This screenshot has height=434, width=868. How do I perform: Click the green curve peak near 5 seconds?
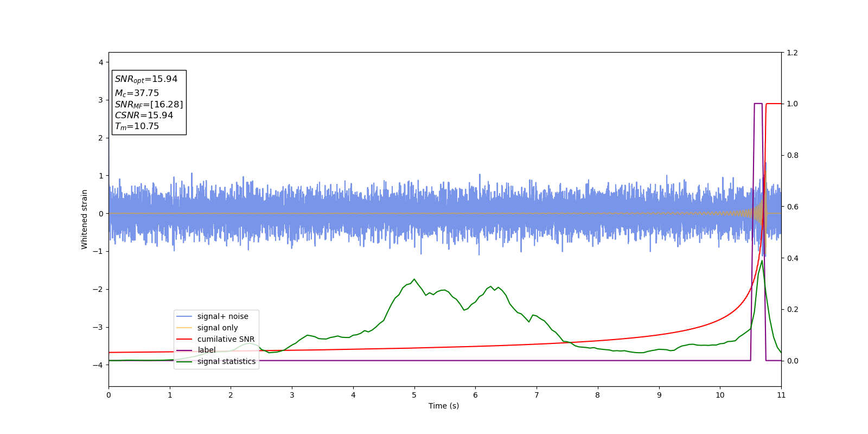click(x=414, y=279)
